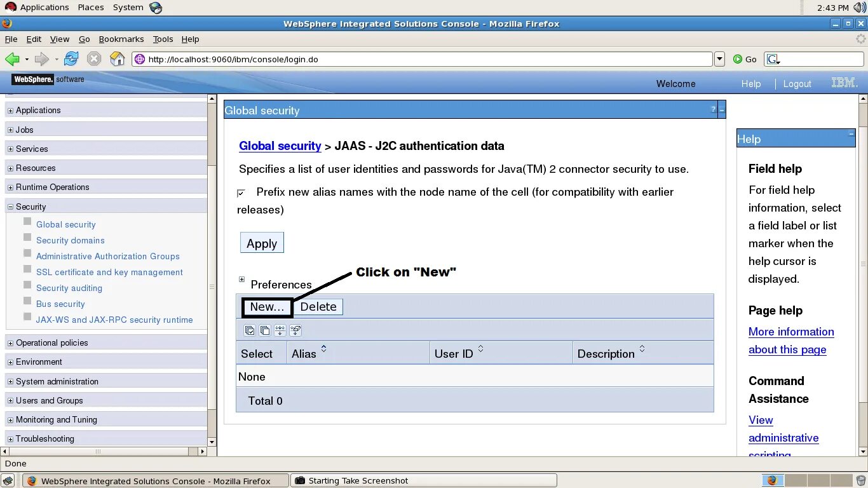This screenshot has height=488, width=868.
Task: Expand the Preferences section
Action: (241, 279)
